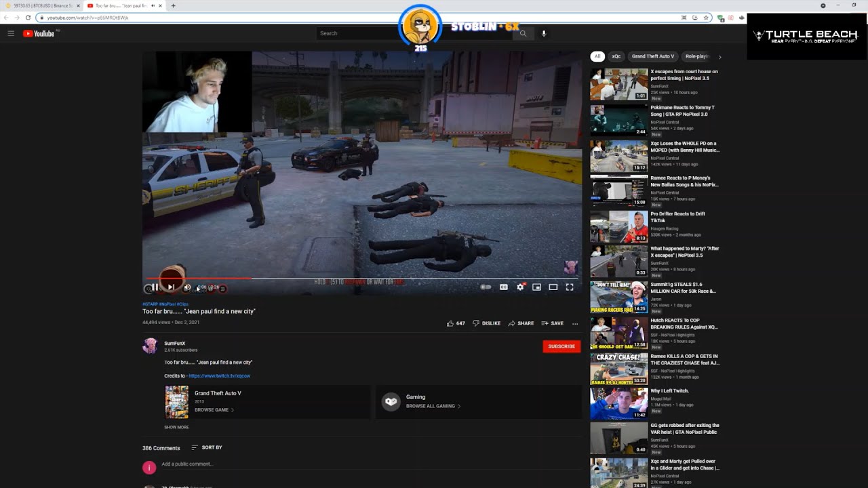Go back with browser back arrow
This screenshot has width=868, height=488.
click(7, 18)
